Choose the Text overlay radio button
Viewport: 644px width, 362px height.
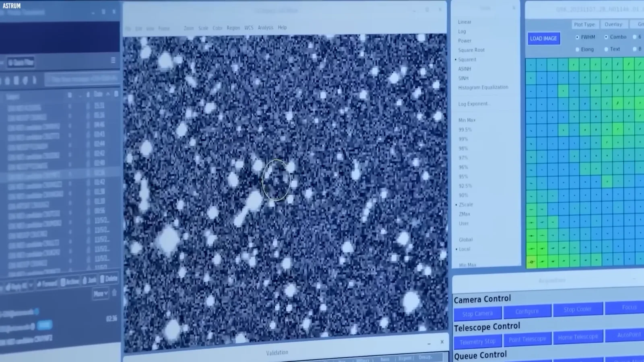click(x=606, y=49)
